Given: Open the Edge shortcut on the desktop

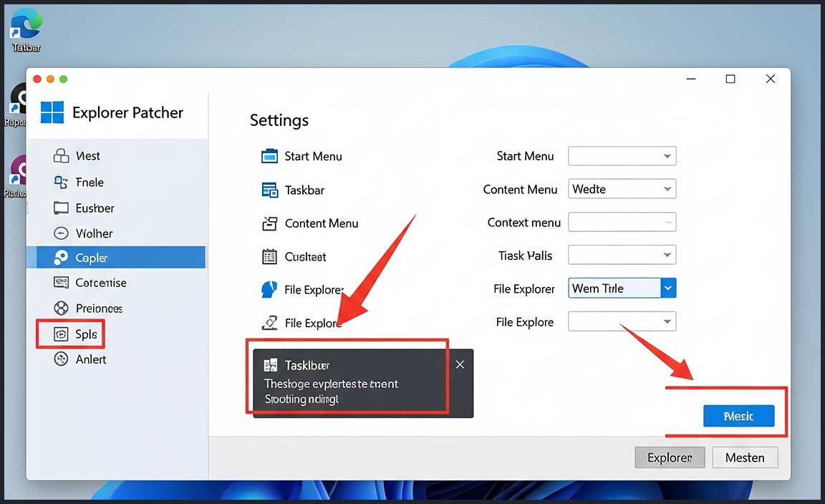Looking at the screenshot, I should click(26, 26).
